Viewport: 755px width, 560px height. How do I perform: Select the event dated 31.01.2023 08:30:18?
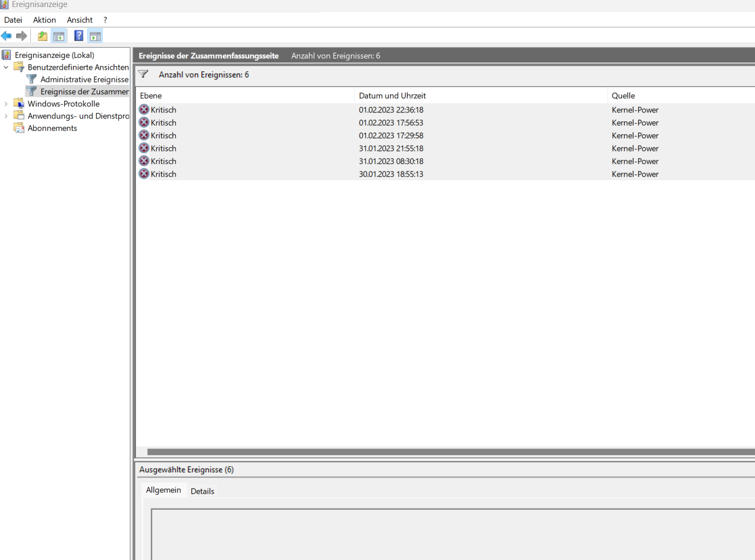pyautogui.click(x=445, y=161)
